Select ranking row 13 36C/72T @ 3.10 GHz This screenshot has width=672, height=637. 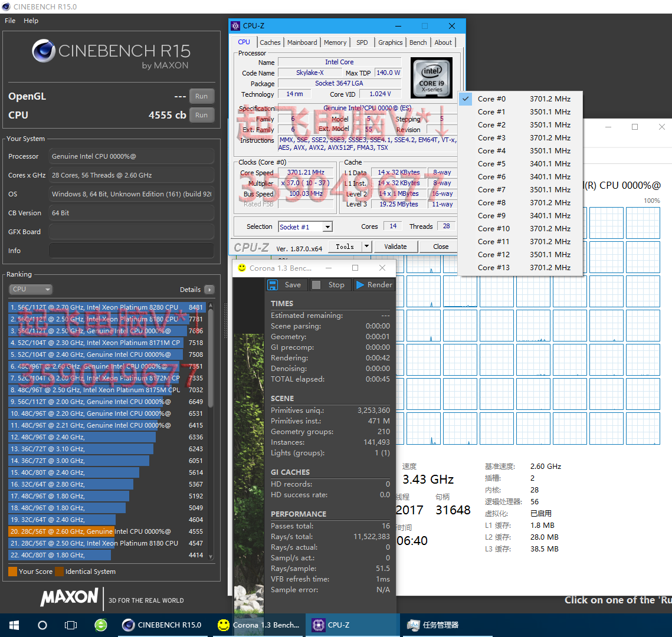coord(107,449)
